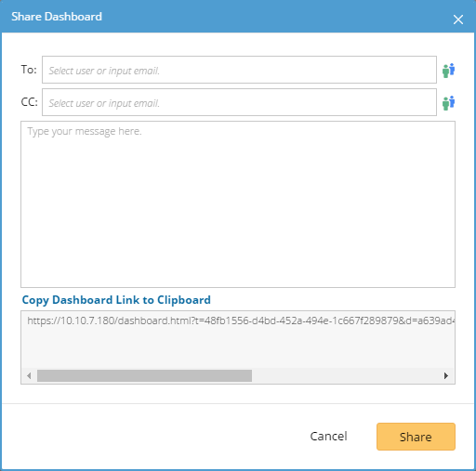Screen dimensions: 476x471
Task: Click the left arrow of the link scrollbar
Action: click(x=29, y=375)
